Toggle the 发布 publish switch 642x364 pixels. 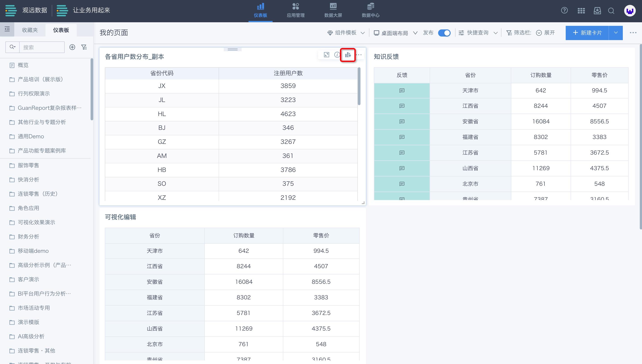[x=444, y=33]
